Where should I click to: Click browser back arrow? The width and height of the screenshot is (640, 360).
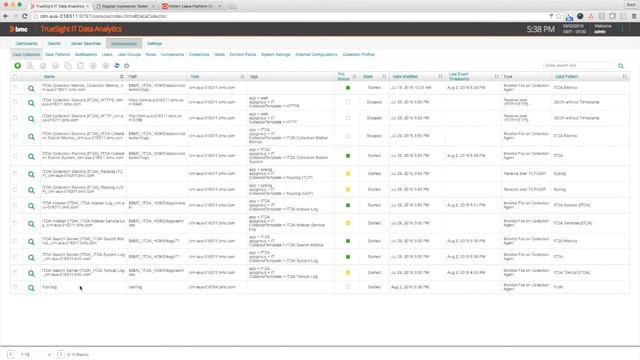pyautogui.click(x=6, y=16)
